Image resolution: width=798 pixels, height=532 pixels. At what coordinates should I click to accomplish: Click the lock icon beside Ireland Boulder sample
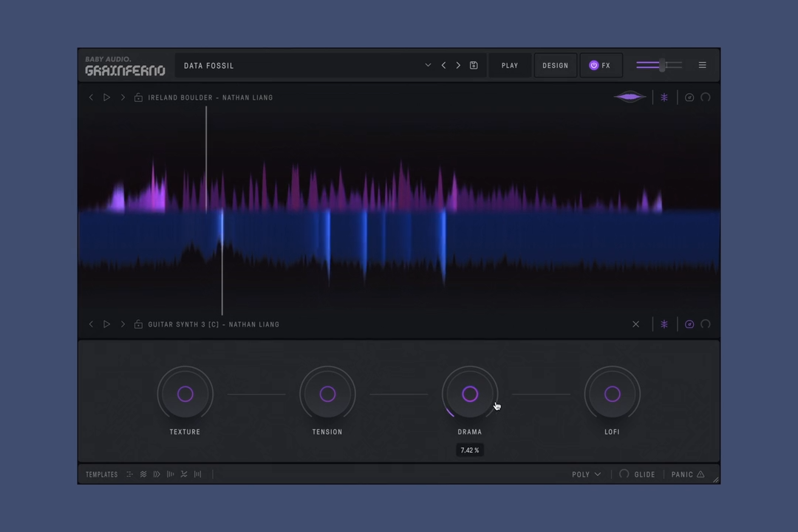tap(138, 98)
